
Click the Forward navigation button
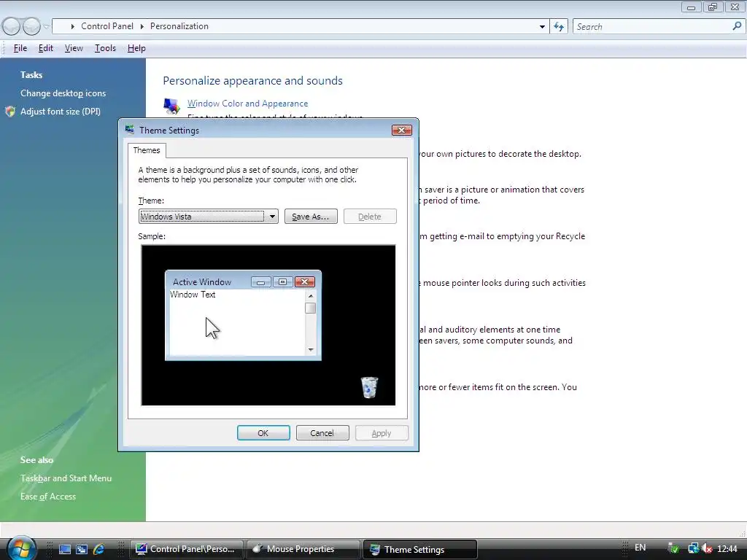click(31, 26)
